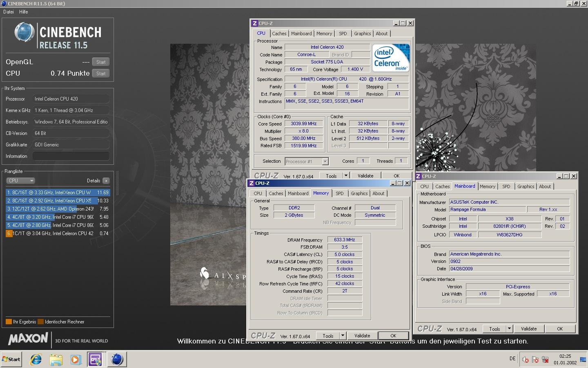The width and height of the screenshot is (588, 368).
Task: Select ranking entry 8C/16T @ 3.33 GHz Xeon
Action: point(58,193)
